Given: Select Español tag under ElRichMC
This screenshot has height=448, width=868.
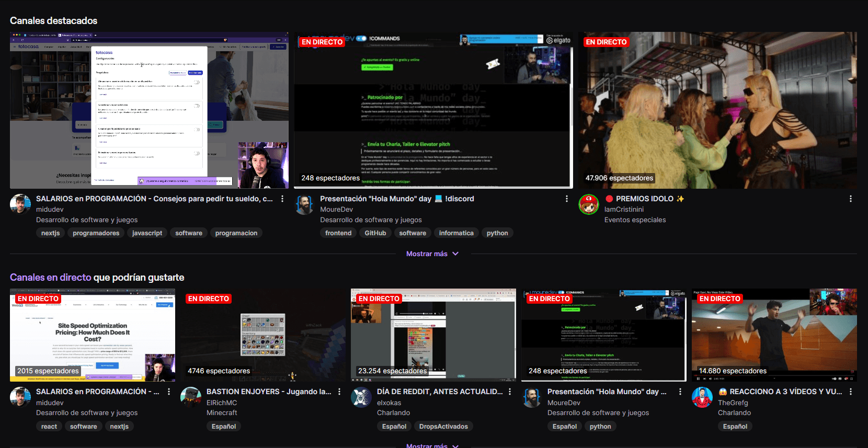Looking at the screenshot, I should (x=224, y=427).
